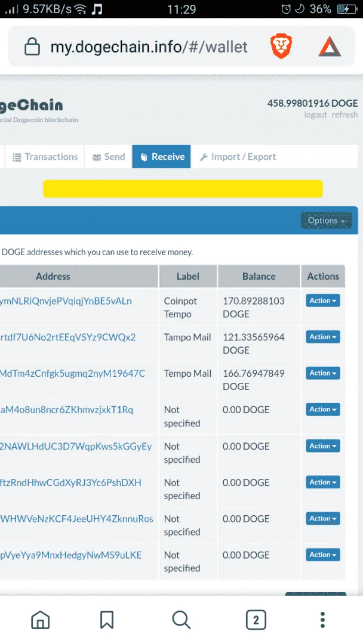Switch to the Transactions tab
The image size is (363, 644).
point(45,156)
